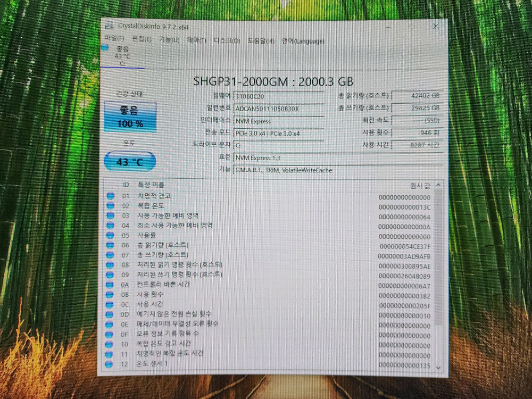532x399 pixels.
Task: Click the CrystalDiskInfo app icon in title bar
Action: (109, 26)
